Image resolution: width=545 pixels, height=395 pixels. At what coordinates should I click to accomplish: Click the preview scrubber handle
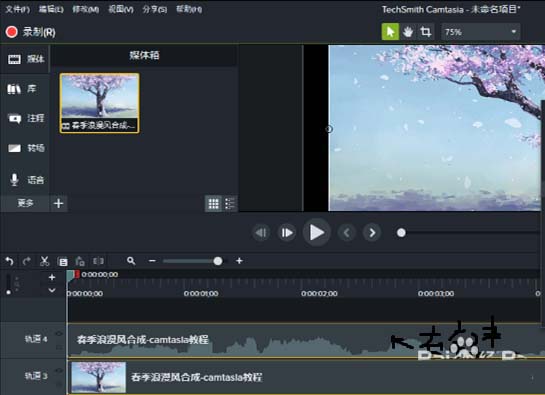tap(401, 233)
